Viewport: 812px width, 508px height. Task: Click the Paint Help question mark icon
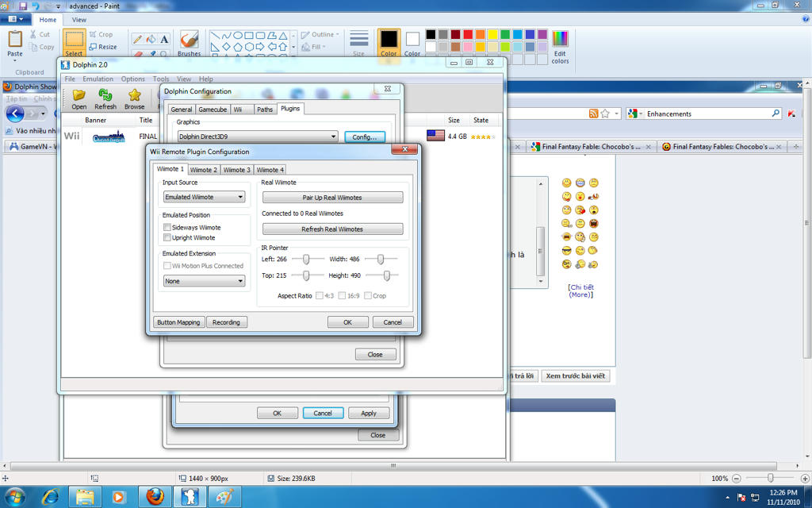pos(805,19)
